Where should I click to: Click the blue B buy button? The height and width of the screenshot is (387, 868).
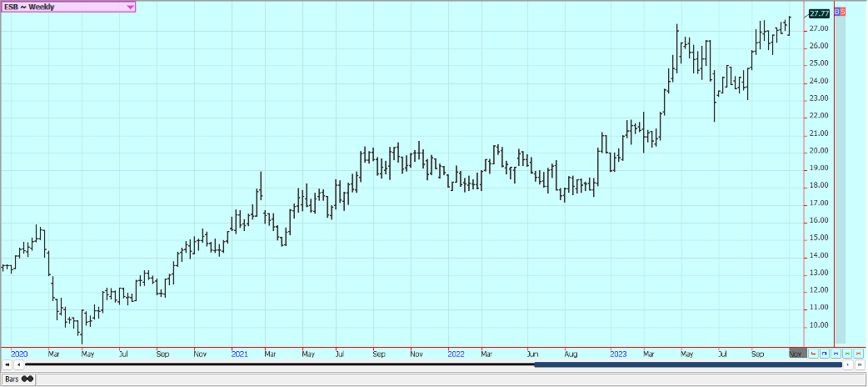tap(836, 11)
